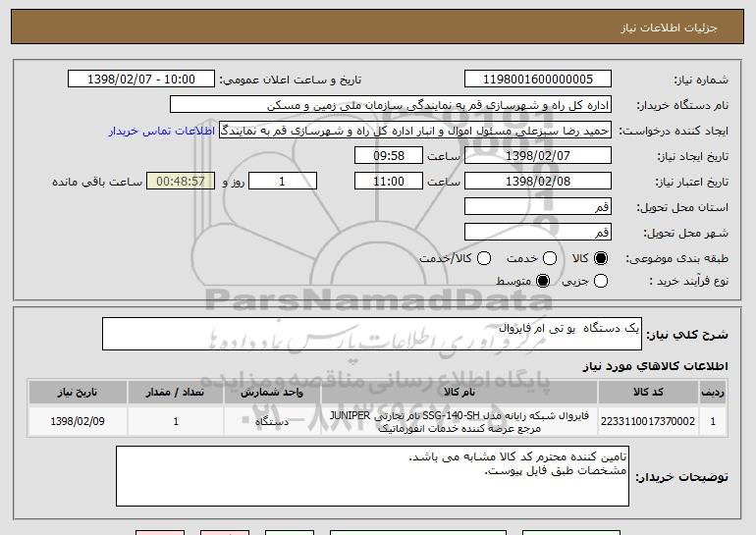This screenshot has width=756, height=535.
Task: Click the شهر محل تحویل field قم
Action: click(x=538, y=233)
